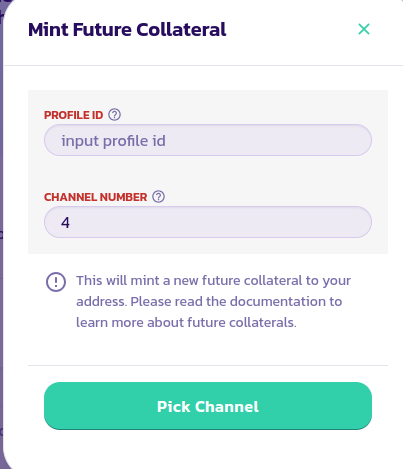Image resolution: width=403 pixels, height=469 pixels.
Task: Click the Mint Future Collateral title
Action: [x=127, y=29]
